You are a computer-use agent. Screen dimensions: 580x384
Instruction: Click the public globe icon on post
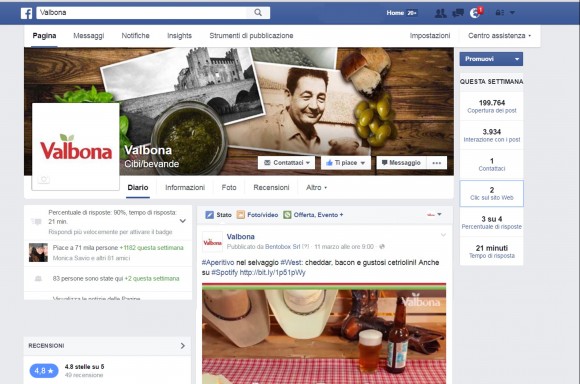pyautogui.click(x=382, y=247)
